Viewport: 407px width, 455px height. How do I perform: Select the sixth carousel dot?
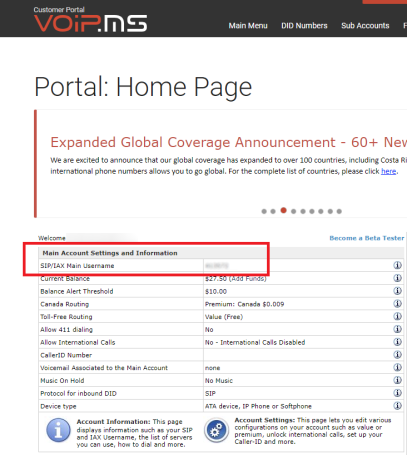pyautogui.click(x=312, y=211)
